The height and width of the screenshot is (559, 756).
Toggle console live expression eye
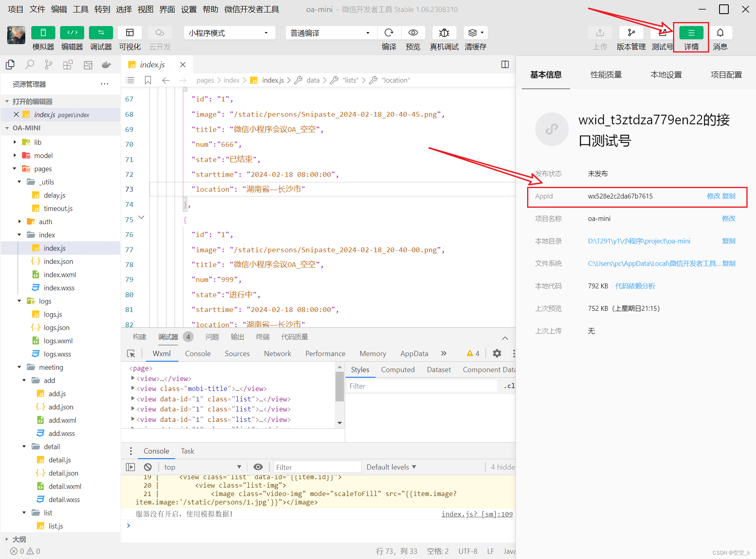pos(258,467)
